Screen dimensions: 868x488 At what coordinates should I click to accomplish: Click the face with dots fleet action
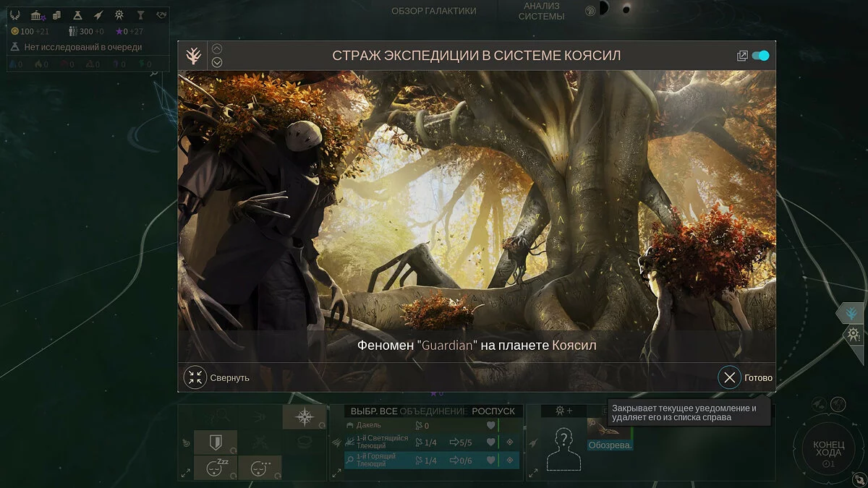pos(260,467)
